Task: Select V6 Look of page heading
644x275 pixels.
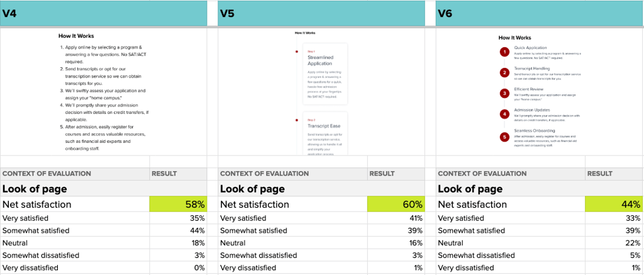Action: (x=470, y=189)
